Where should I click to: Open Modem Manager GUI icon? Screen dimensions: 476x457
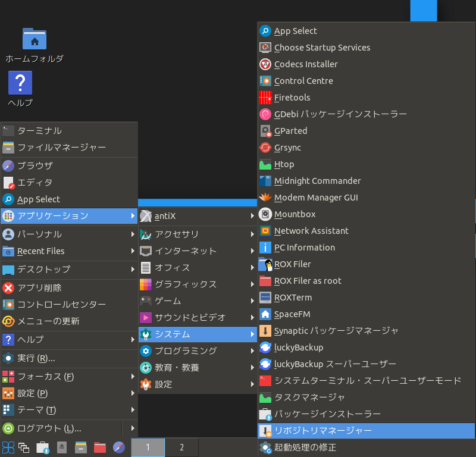(x=265, y=198)
